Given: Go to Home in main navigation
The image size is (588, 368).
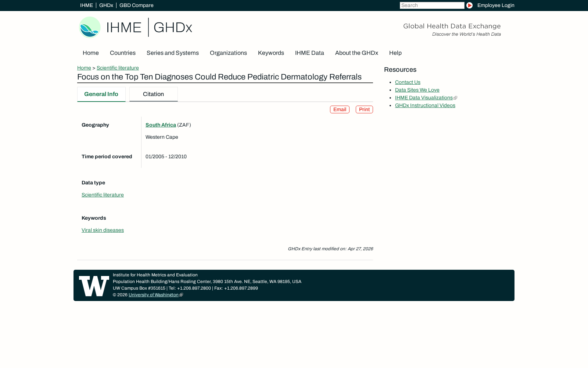Looking at the screenshot, I should point(91,53).
